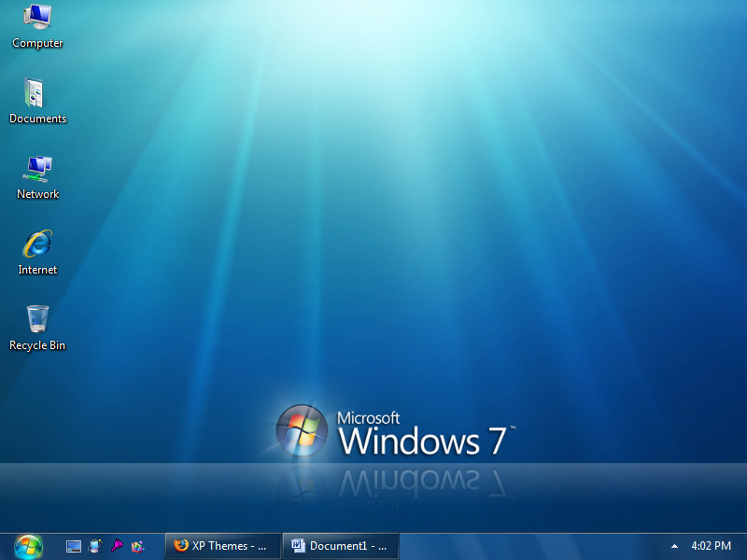Open the Start menu orb
The width and height of the screenshot is (747, 560).
tap(28, 547)
